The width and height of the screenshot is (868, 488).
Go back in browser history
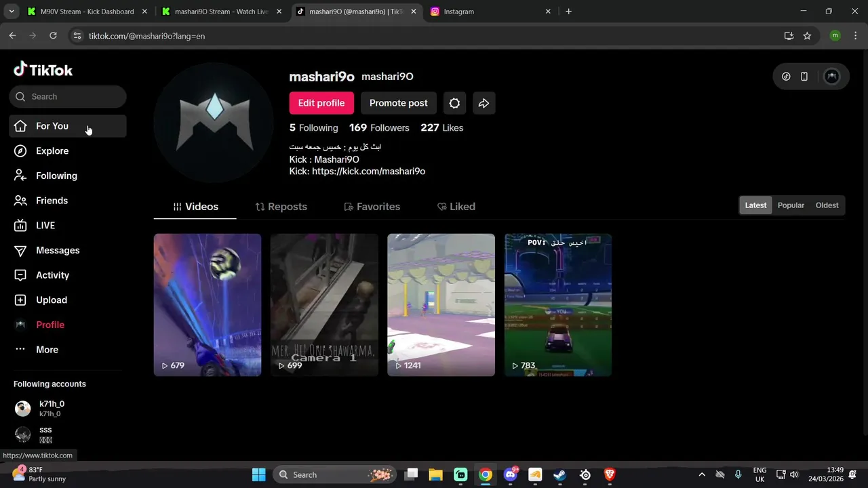click(12, 36)
